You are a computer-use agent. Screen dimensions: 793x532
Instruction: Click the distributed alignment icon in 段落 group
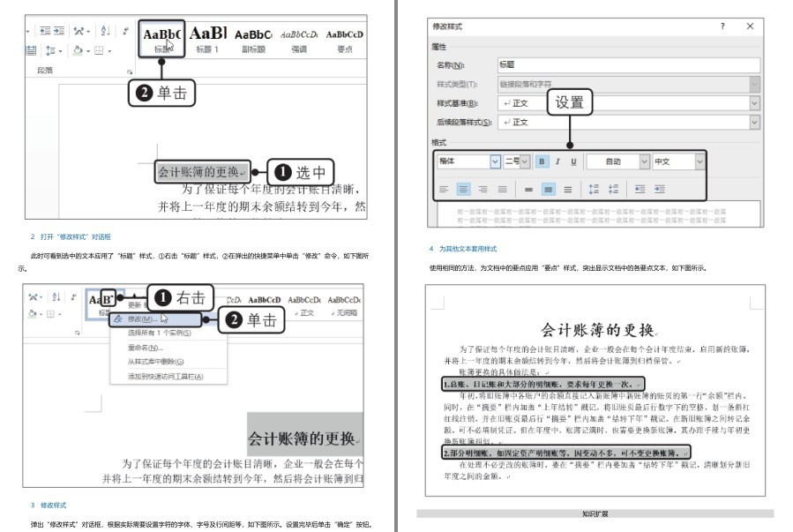32,50
